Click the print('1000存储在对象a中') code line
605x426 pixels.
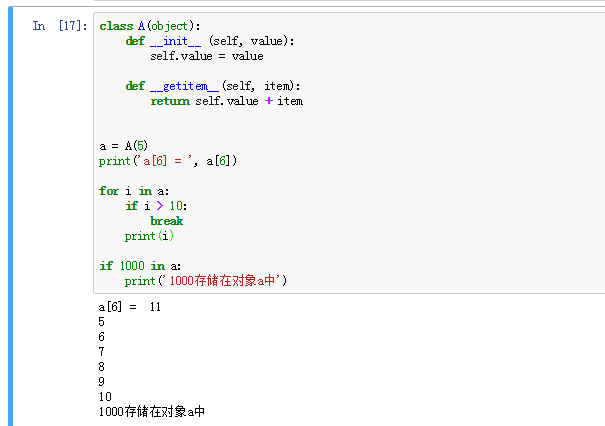pos(206,281)
